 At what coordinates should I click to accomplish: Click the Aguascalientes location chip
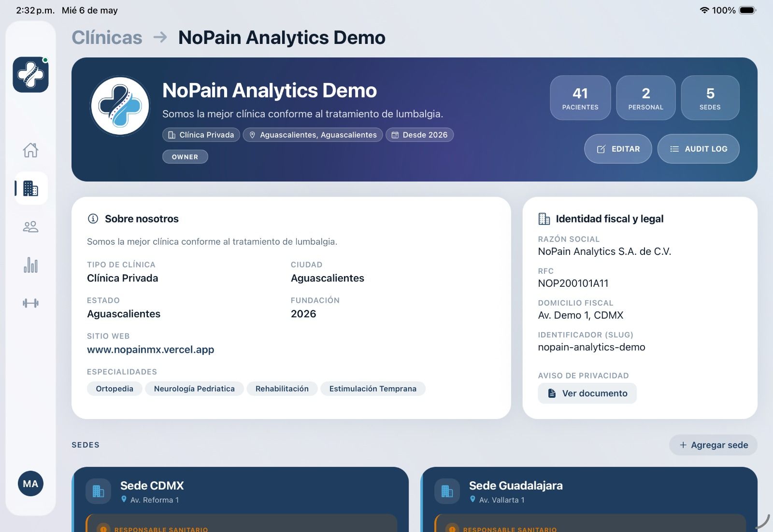[313, 135]
